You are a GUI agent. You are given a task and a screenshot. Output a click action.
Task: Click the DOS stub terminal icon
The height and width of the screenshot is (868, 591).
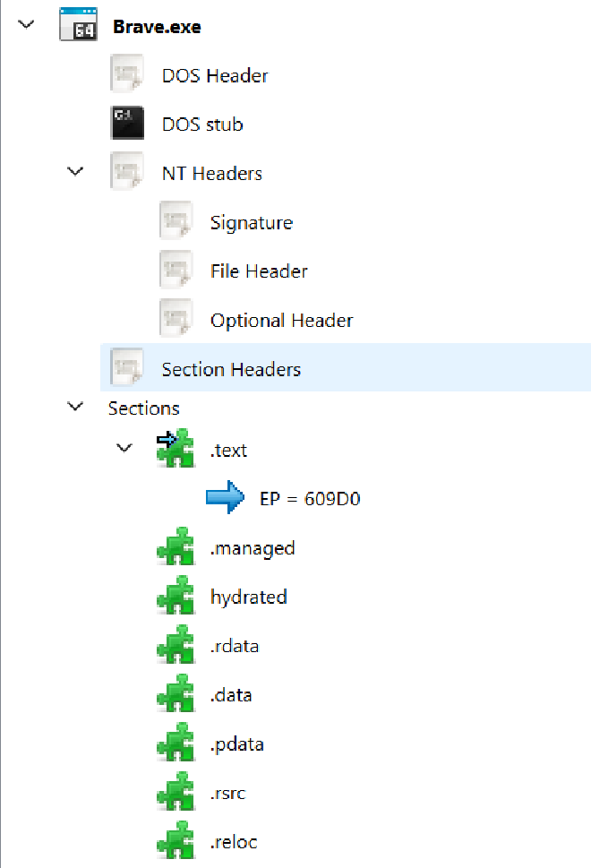pos(127,124)
